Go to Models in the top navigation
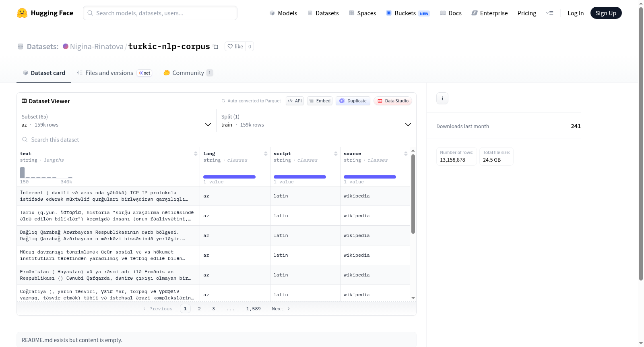This screenshot has width=644, height=347. (x=283, y=13)
